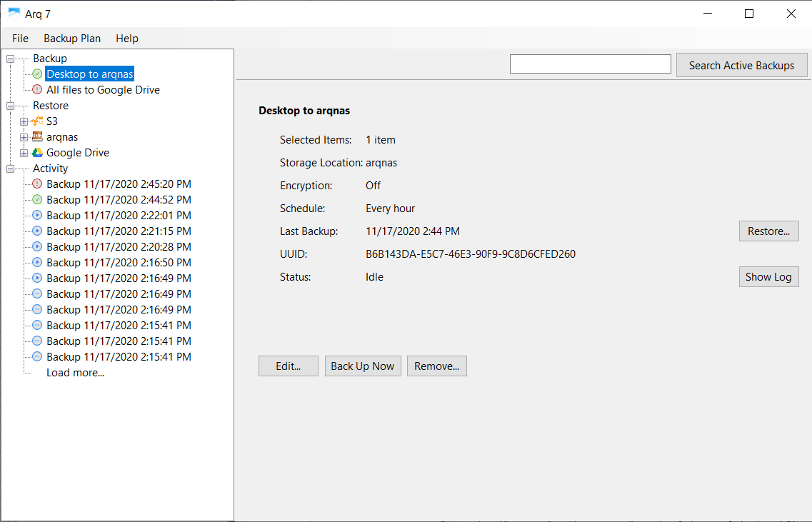This screenshot has height=522, width=812.
Task: Select All files to Google Drive plan
Action: click(x=103, y=89)
